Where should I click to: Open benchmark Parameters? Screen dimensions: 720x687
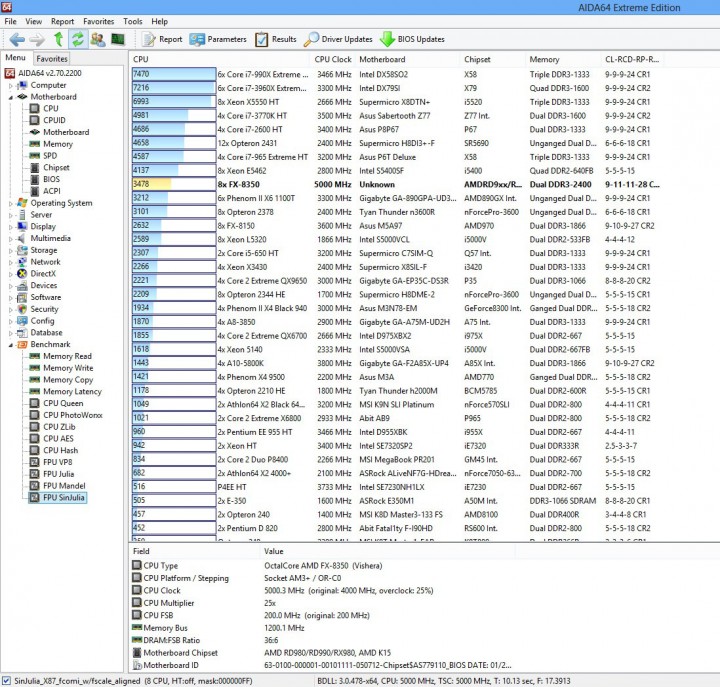click(x=218, y=39)
